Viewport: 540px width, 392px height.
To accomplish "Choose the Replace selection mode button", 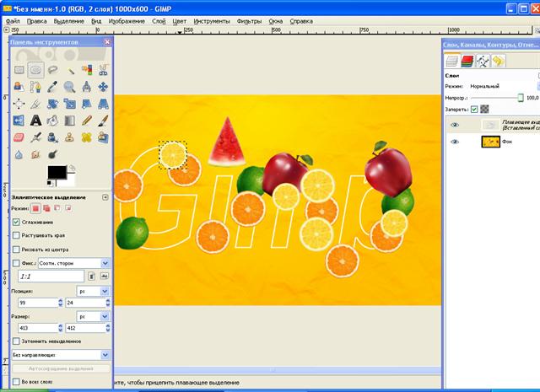I will pyautogui.click(x=35, y=208).
